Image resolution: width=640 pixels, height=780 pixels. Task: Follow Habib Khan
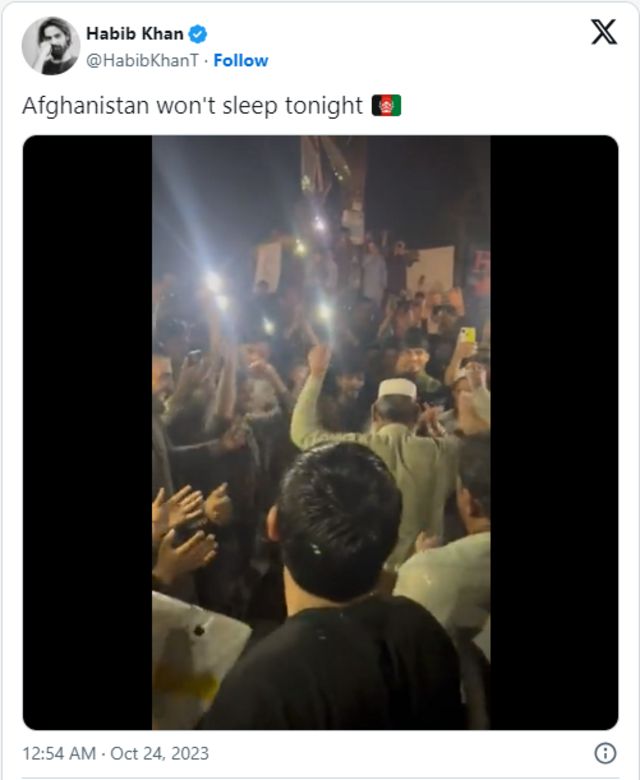(241, 61)
